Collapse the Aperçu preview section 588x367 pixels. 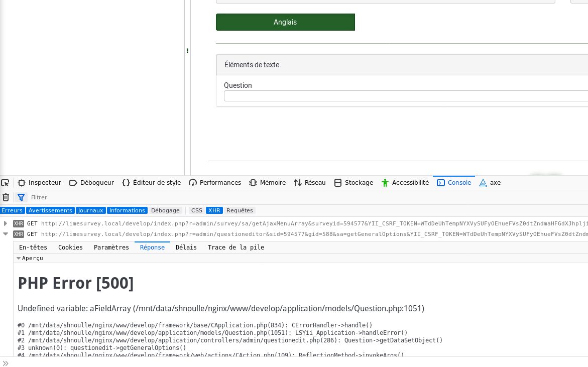pos(19,258)
